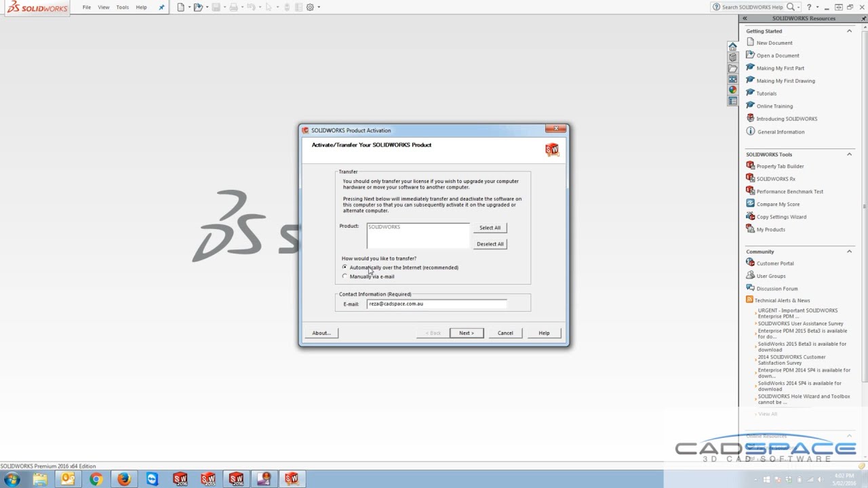The width and height of the screenshot is (868, 488).
Task: Open the Tools menu
Action: (x=123, y=7)
